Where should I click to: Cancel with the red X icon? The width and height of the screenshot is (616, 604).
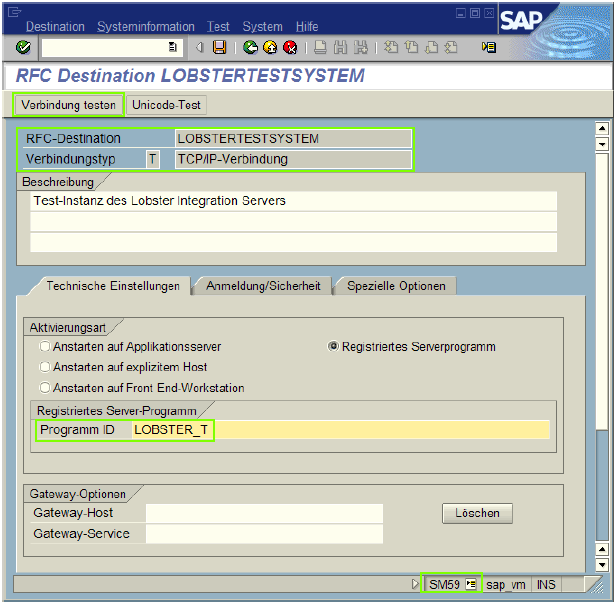(x=290, y=48)
